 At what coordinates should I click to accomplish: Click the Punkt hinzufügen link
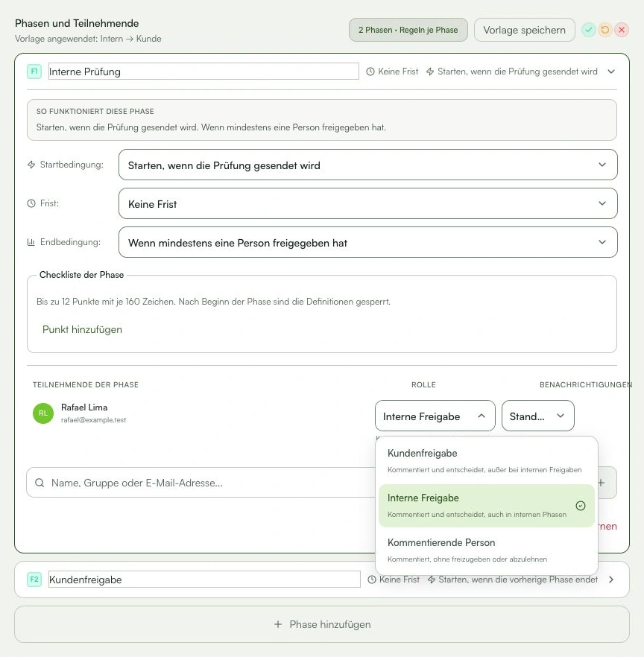tap(82, 329)
